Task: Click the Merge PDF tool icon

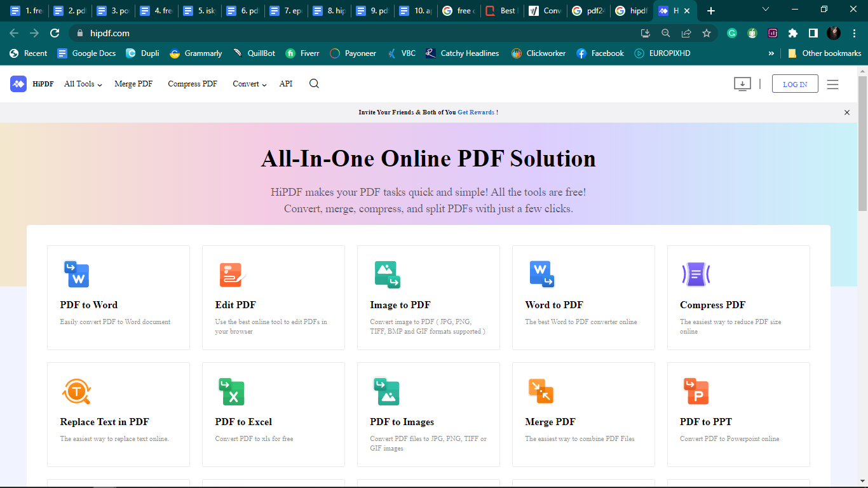Action: click(541, 391)
